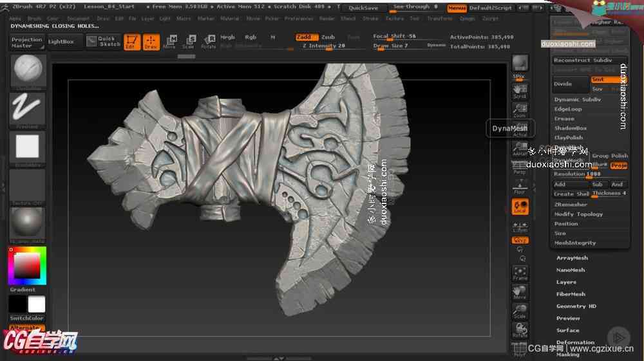Click the AAHalf view icon
Viewport: 644px width, 361px height.
[520, 149]
